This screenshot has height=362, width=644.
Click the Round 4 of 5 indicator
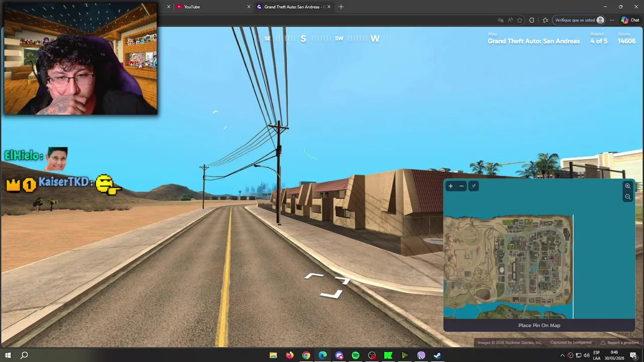pyautogui.click(x=599, y=39)
